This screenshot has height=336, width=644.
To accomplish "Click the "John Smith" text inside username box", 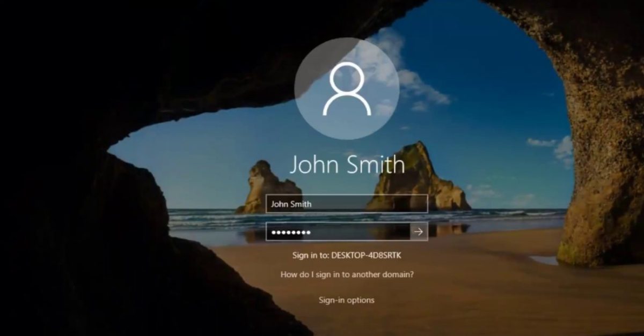I will 291,204.
